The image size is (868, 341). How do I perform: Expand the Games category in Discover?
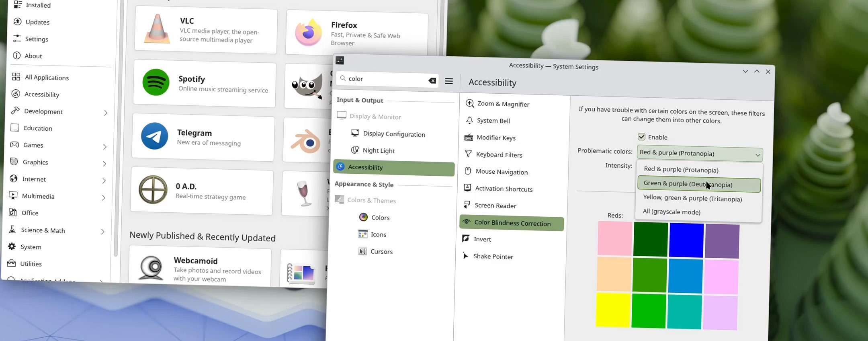click(x=105, y=146)
